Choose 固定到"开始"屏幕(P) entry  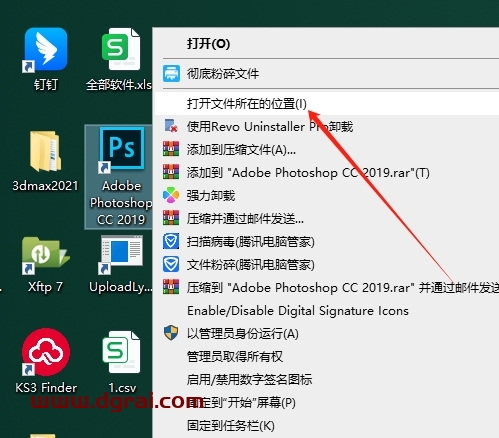coord(241,403)
